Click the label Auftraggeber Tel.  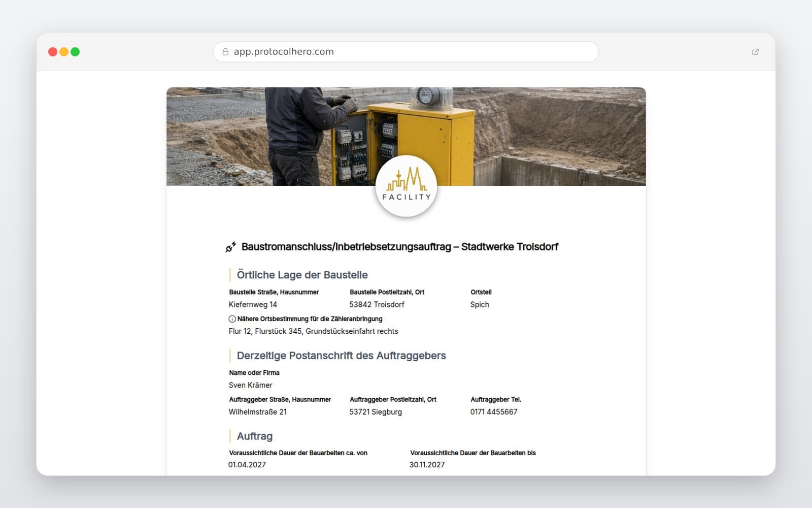tap(496, 400)
